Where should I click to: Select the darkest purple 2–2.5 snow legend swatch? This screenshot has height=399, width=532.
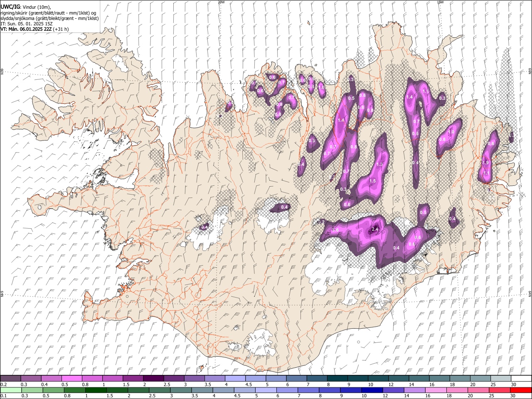pos(153,379)
